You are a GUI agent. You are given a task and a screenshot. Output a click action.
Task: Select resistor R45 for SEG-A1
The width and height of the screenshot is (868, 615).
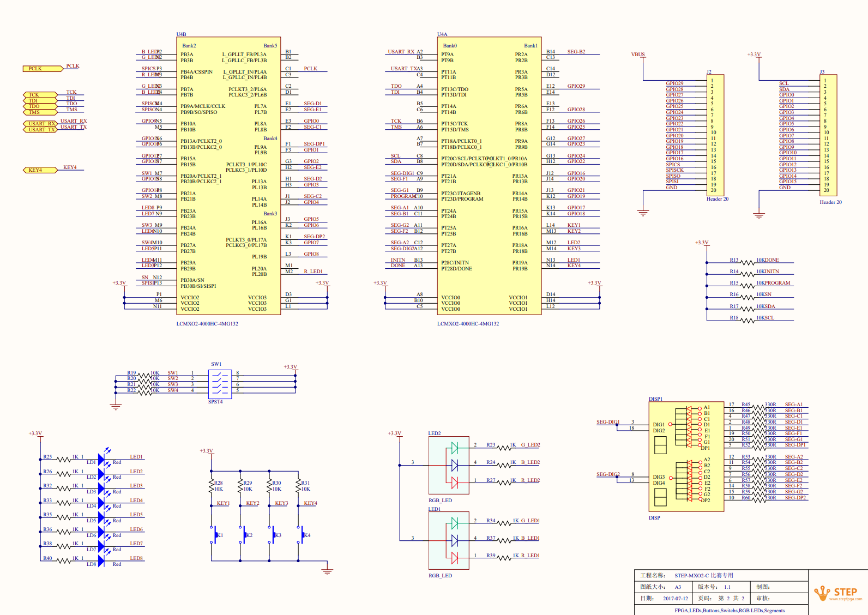point(758,407)
